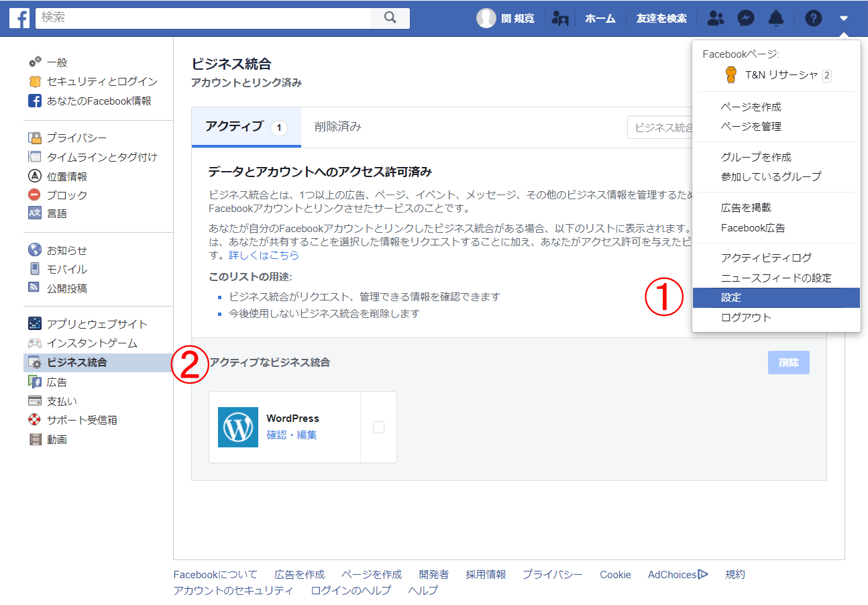The image size is (868, 605).
Task: Open the friend requests people icon
Action: click(716, 18)
